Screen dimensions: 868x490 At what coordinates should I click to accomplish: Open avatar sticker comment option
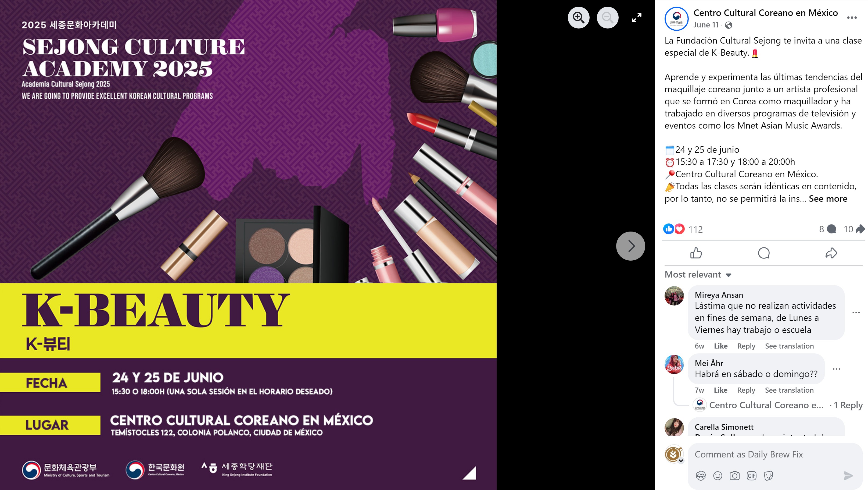[x=701, y=476]
